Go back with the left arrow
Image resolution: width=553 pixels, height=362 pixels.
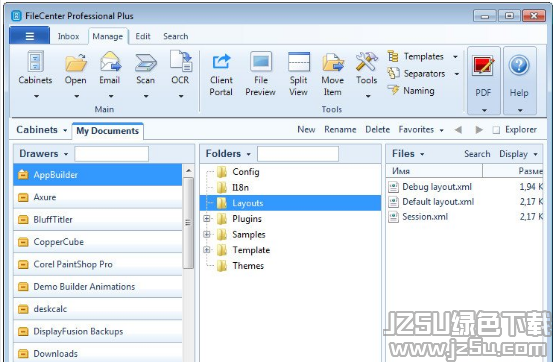tap(458, 130)
